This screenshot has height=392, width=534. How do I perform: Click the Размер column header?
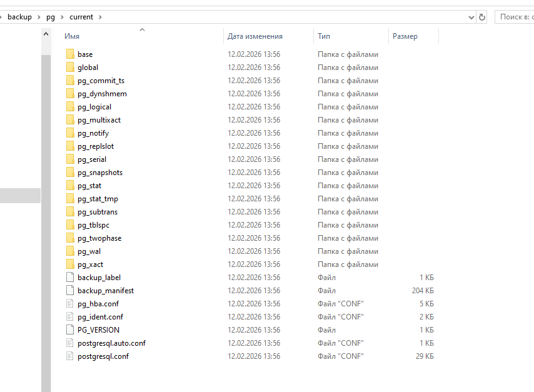pos(405,36)
